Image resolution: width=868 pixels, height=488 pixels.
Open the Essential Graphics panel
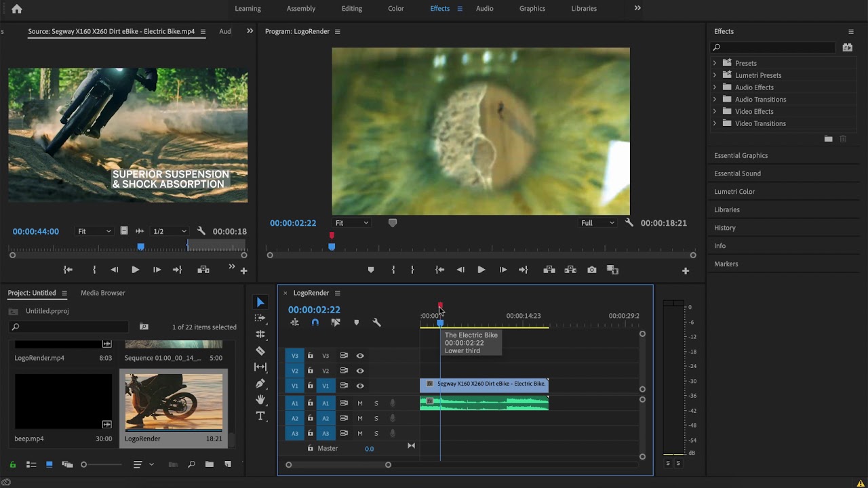click(741, 155)
